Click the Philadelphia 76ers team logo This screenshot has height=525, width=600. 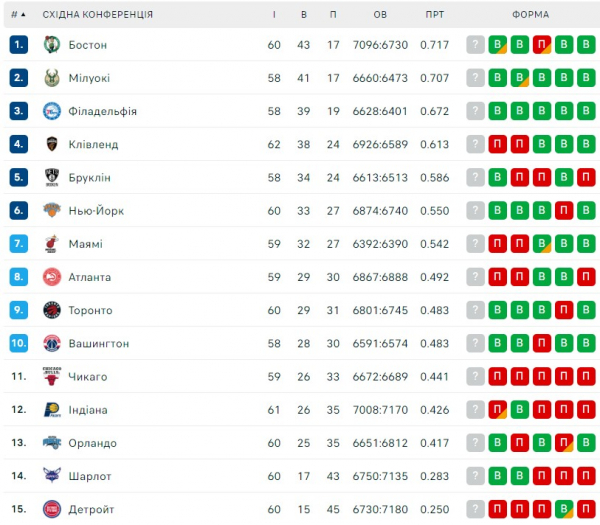52,111
